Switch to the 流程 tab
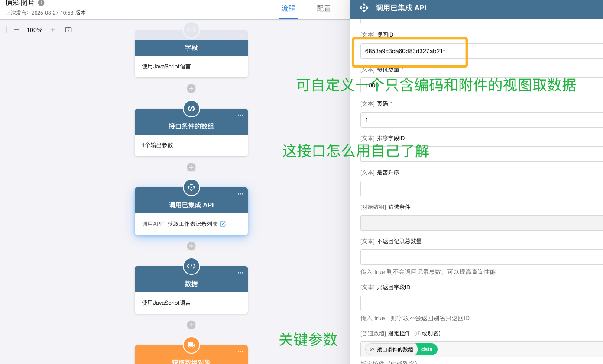The image size is (603, 364). click(288, 8)
